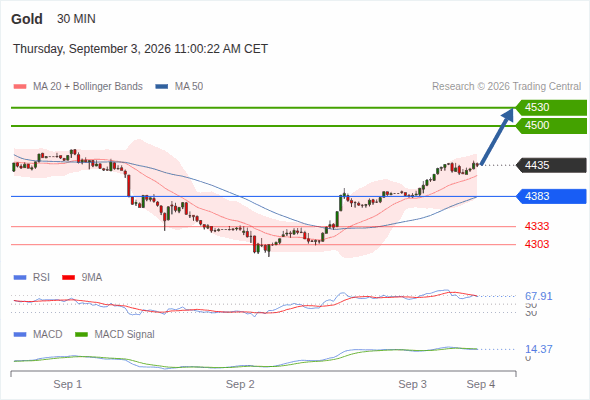Click the MACD Signal legend swatch
The image size is (590, 400).
tap(81, 335)
